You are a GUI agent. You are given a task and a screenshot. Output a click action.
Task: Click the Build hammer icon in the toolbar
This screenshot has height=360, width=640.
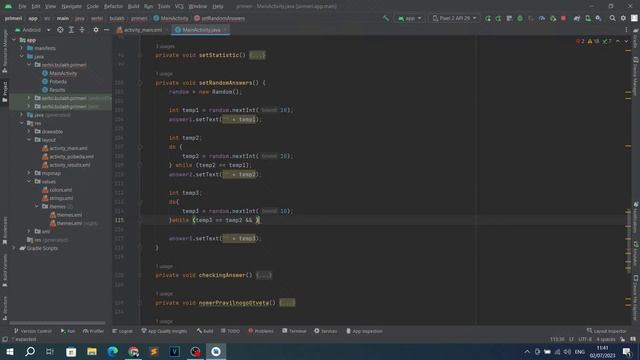[x=386, y=18]
